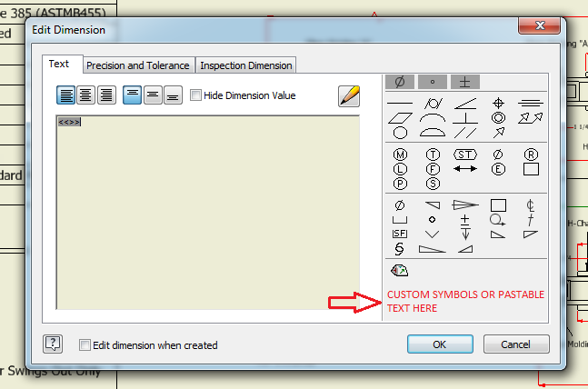Screen dimensions: 588x389
Task: Switch to the Text tab
Action: 59,64
